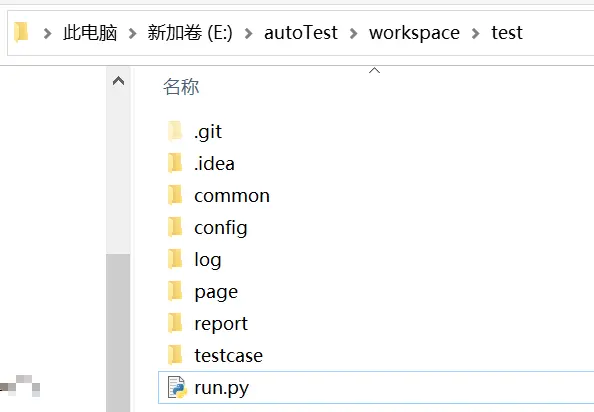Viewport: 594px width, 412px height.
Task: Click the sort arrow above the 名称 column
Action: [374, 70]
